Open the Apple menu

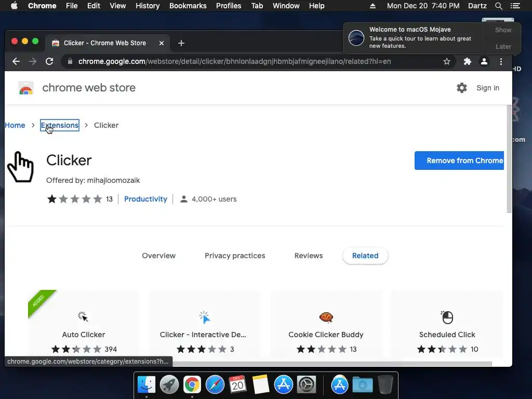pos(14,6)
